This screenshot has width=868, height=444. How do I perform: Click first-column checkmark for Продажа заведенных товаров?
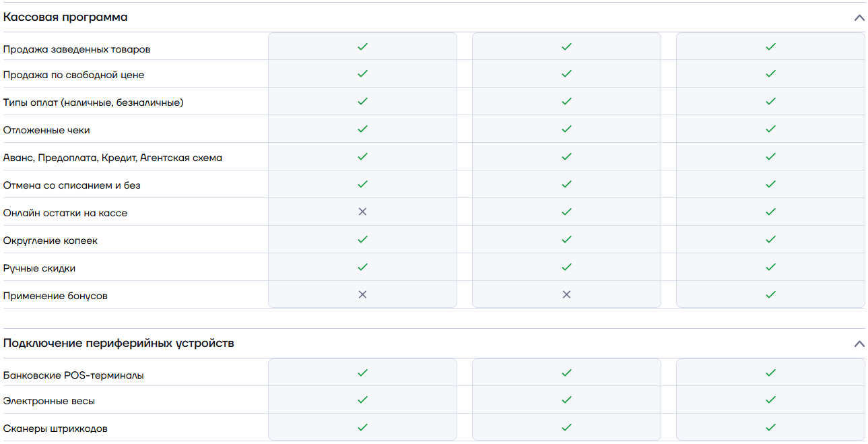click(362, 47)
